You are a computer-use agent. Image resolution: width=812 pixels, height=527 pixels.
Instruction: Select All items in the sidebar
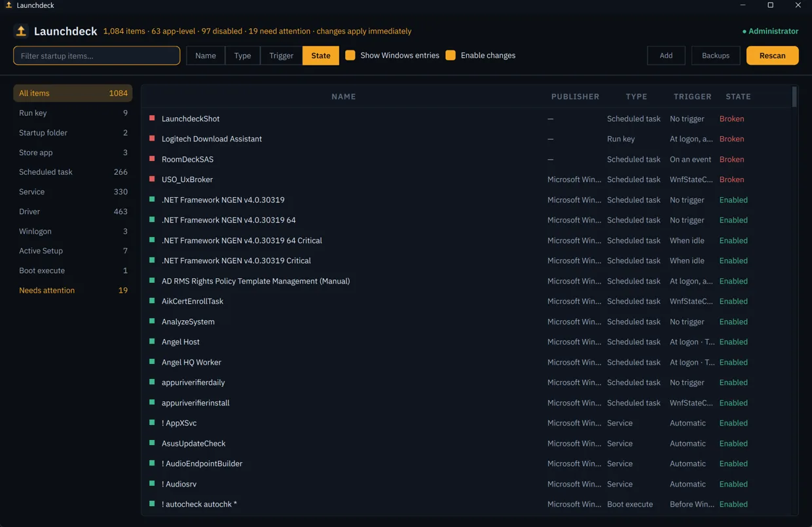73,93
